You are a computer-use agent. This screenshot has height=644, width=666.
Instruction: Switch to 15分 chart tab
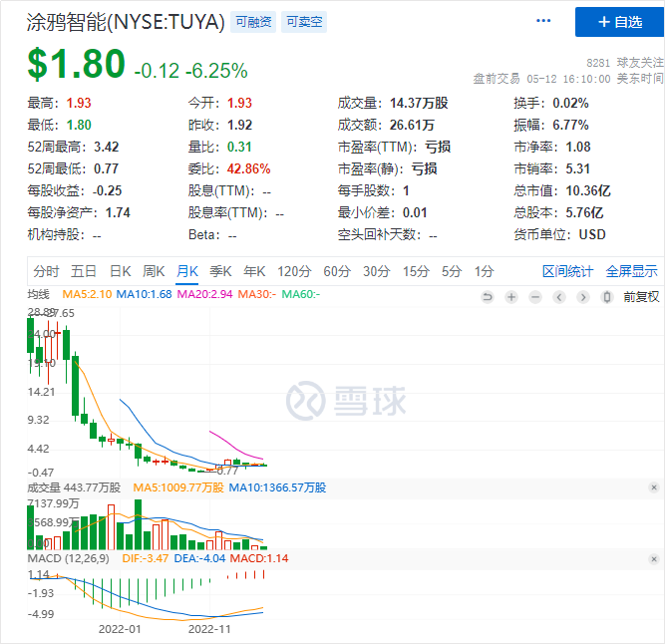click(x=417, y=271)
